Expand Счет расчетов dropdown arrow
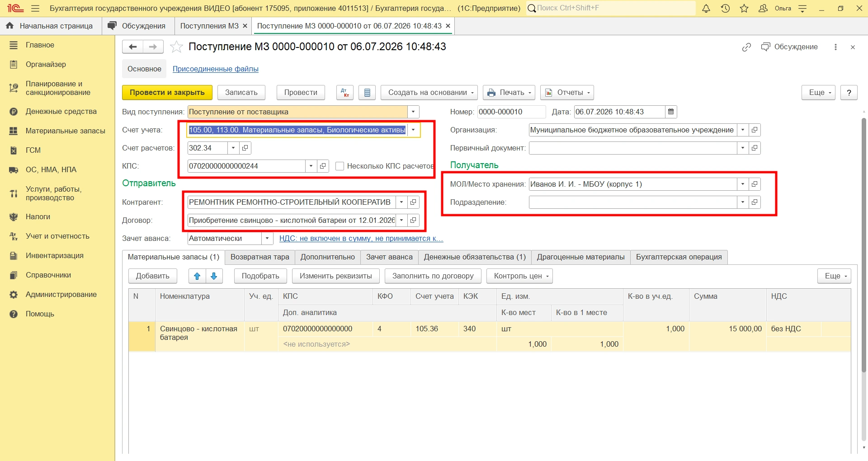The image size is (868, 461). point(233,148)
